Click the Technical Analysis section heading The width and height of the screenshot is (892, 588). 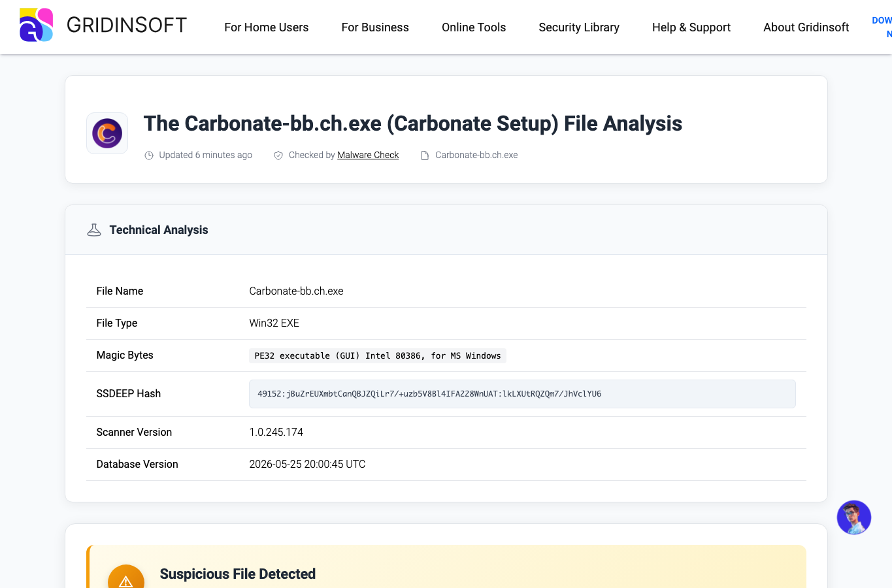coord(159,230)
